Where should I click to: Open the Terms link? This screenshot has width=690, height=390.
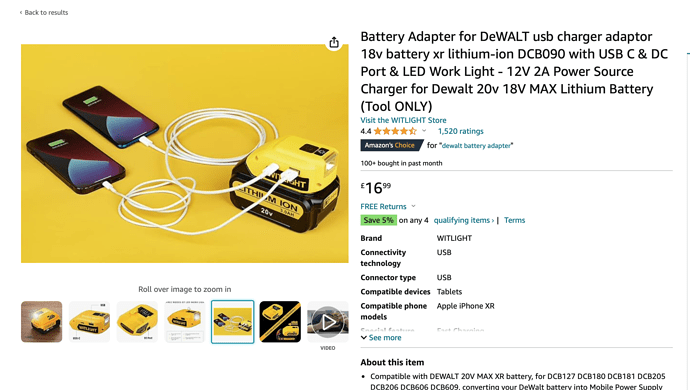click(514, 220)
